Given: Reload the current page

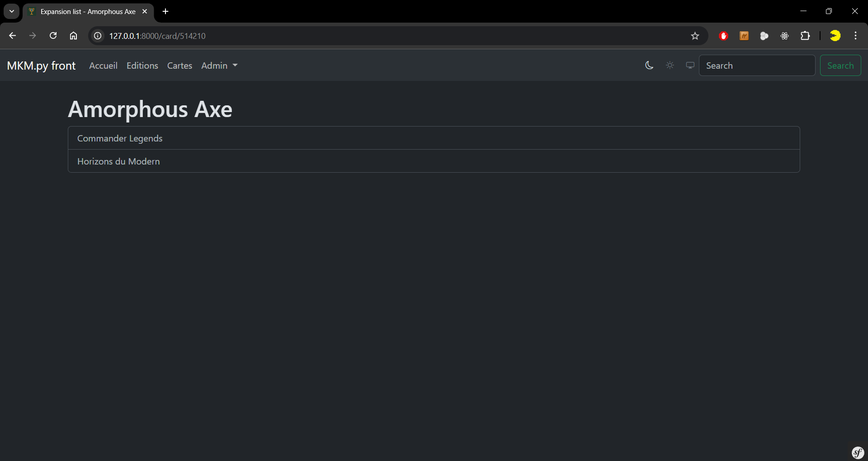Looking at the screenshot, I should [x=53, y=36].
